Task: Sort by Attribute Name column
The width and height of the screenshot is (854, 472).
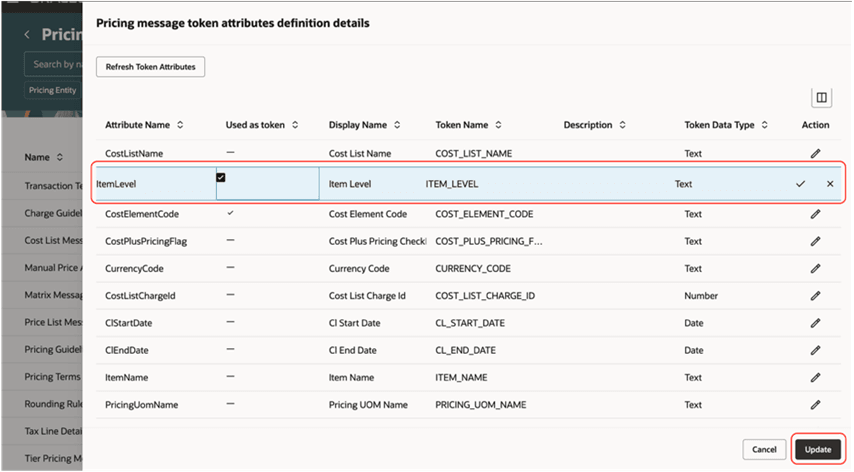Action: tap(180, 125)
